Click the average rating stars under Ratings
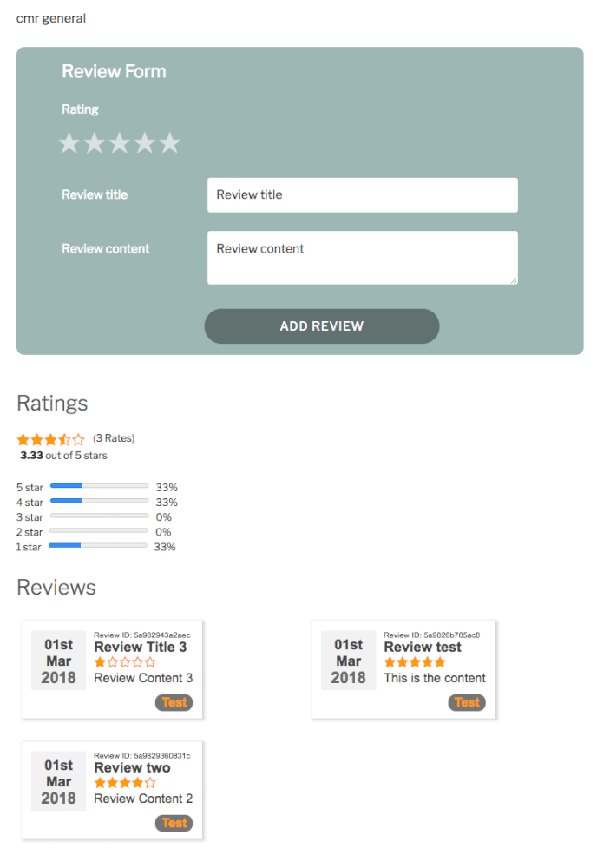This screenshot has height=868, width=597. tap(51, 439)
